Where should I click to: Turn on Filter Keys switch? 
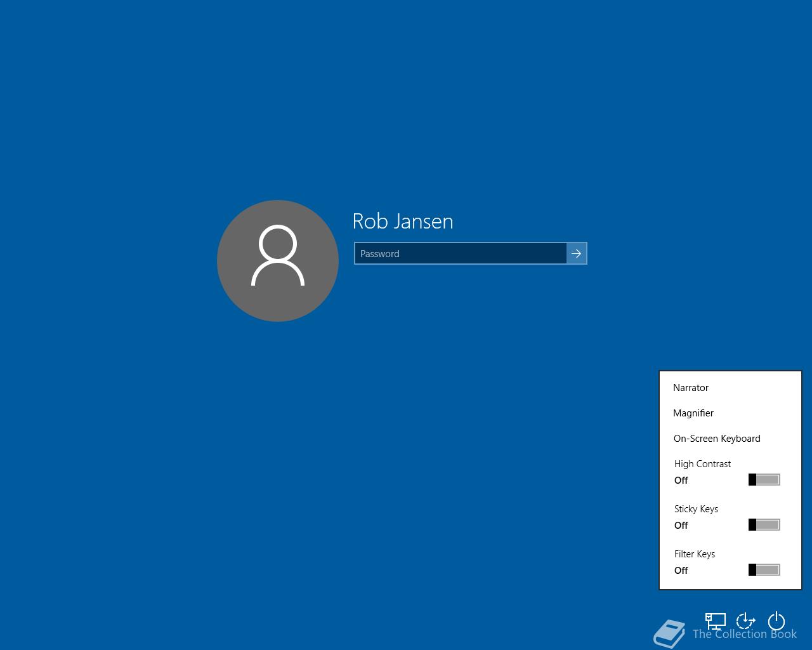[764, 570]
